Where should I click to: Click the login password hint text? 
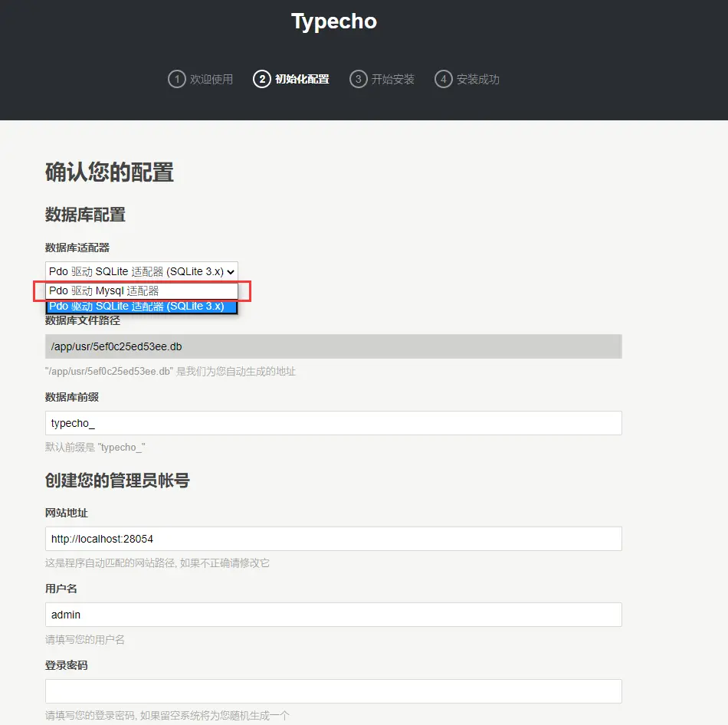pyautogui.click(x=167, y=716)
